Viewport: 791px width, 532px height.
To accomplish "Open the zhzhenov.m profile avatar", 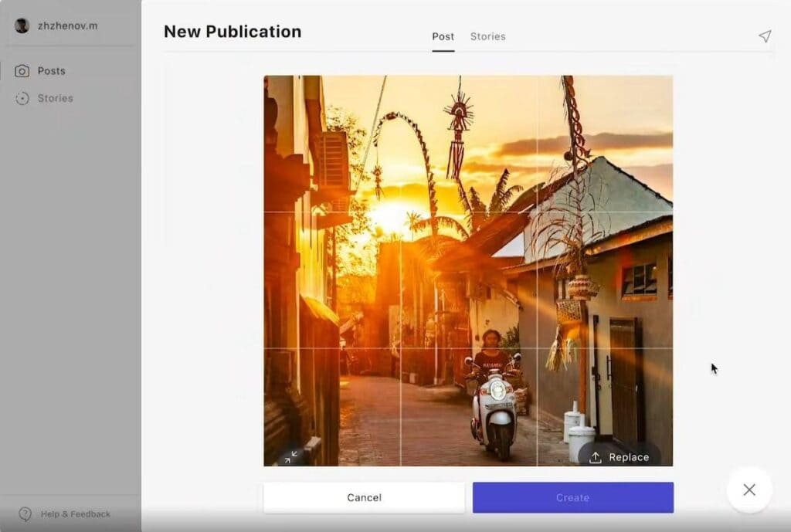I will 22,25.
